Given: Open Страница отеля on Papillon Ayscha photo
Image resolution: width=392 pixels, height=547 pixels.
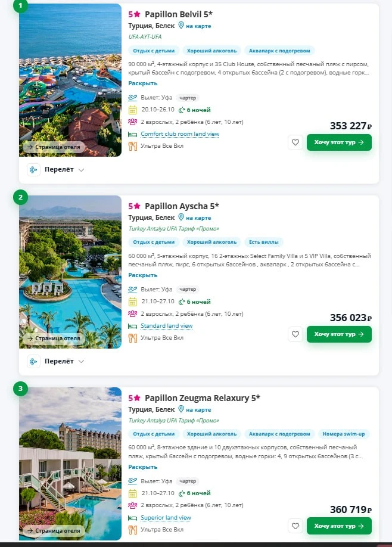Looking at the screenshot, I should point(54,338).
